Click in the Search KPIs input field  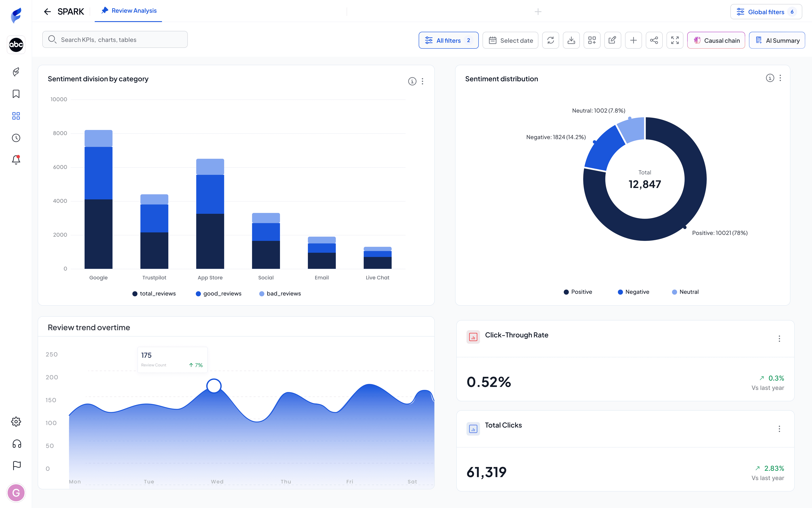point(115,40)
